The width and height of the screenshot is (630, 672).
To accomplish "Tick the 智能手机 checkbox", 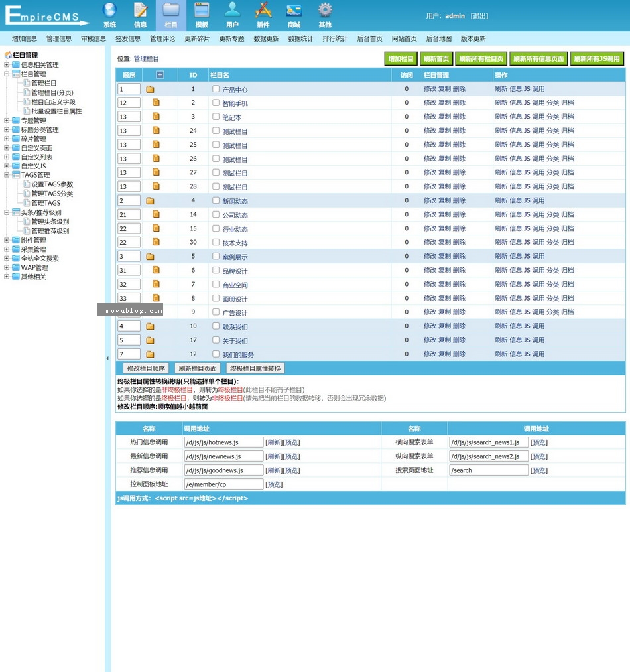I will pyautogui.click(x=216, y=103).
